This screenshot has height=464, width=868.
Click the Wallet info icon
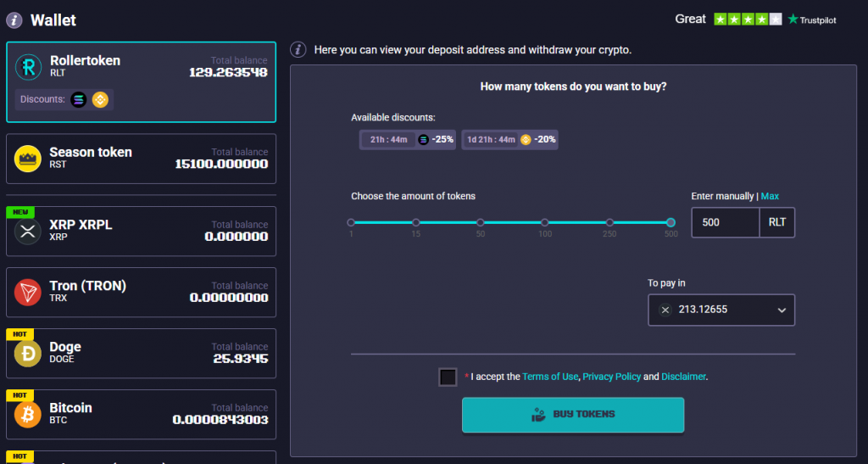pos(14,20)
